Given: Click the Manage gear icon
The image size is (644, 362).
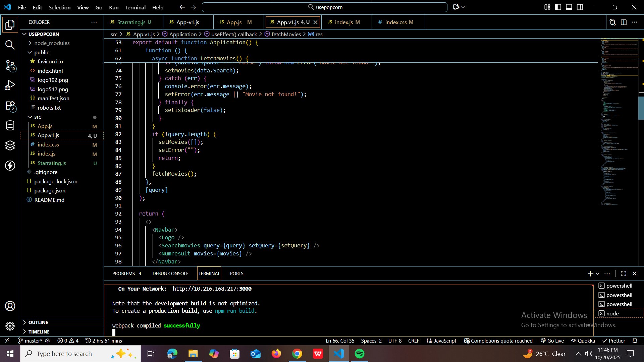Looking at the screenshot, I should pyautogui.click(x=10, y=326).
